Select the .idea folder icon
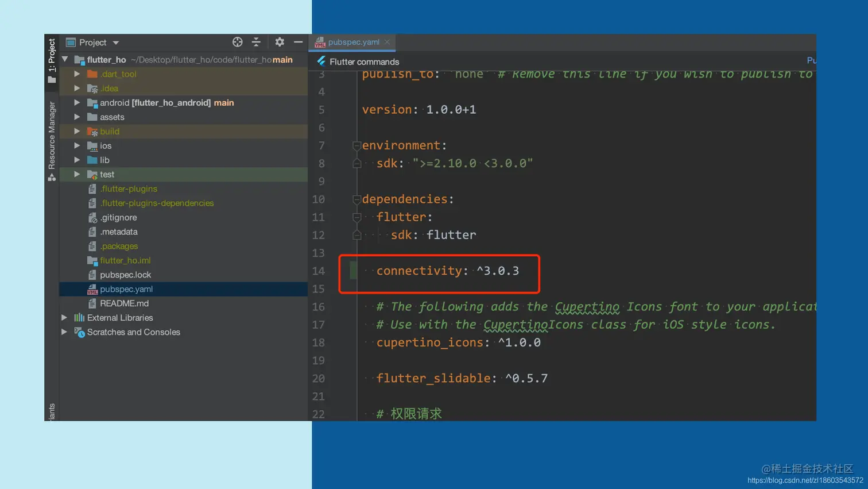The height and width of the screenshot is (489, 868). tap(92, 88)
